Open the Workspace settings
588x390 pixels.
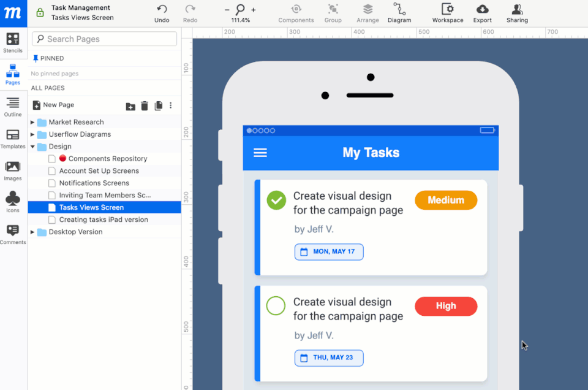coord(448,13)
